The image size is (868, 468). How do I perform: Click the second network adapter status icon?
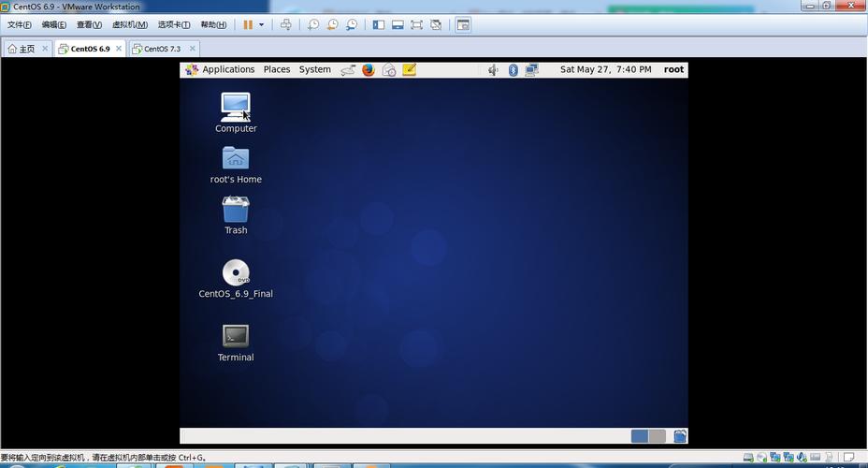click(x=788, y=458)
